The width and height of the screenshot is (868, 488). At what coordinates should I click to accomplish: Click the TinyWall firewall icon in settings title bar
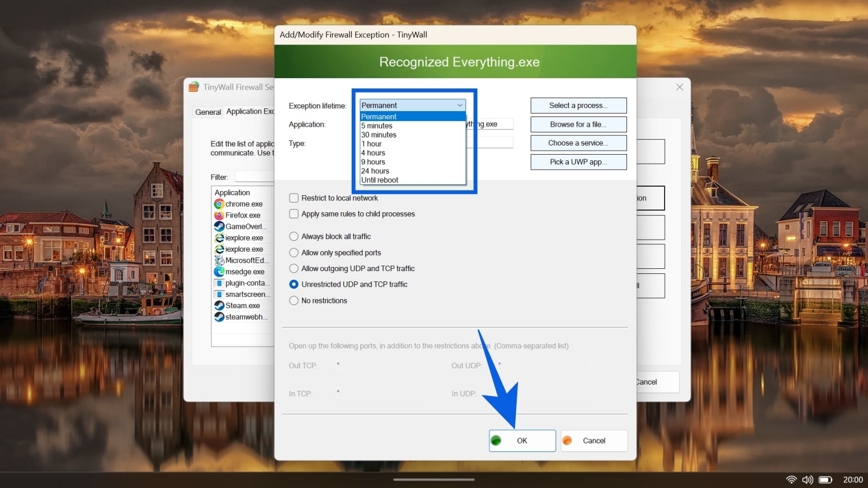point(194,87)
